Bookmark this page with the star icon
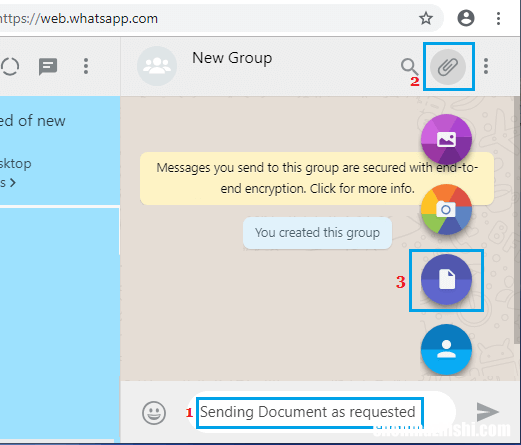This screenshot has width=521, height=445. point(426,18)
